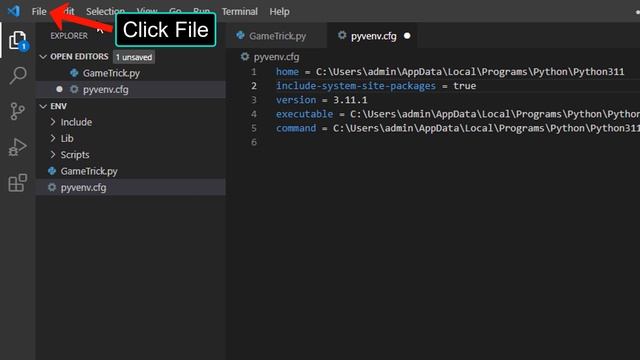Click the unsaved dot on pyvenv.cfg tab
Image resolution: width=640 pixels, height=360 pixels.
[x=407, y=36]
